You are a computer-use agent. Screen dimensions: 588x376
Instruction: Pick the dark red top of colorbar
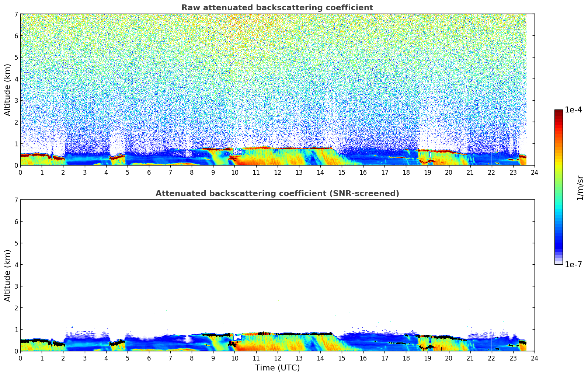(558, 112)
